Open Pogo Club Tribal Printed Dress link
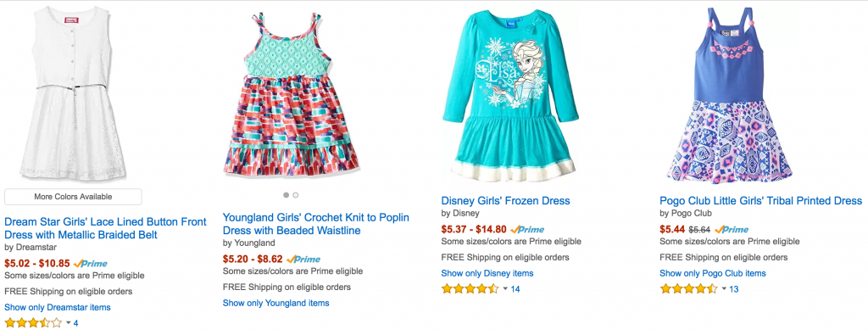The image size is (868, 335). point(760,200)
